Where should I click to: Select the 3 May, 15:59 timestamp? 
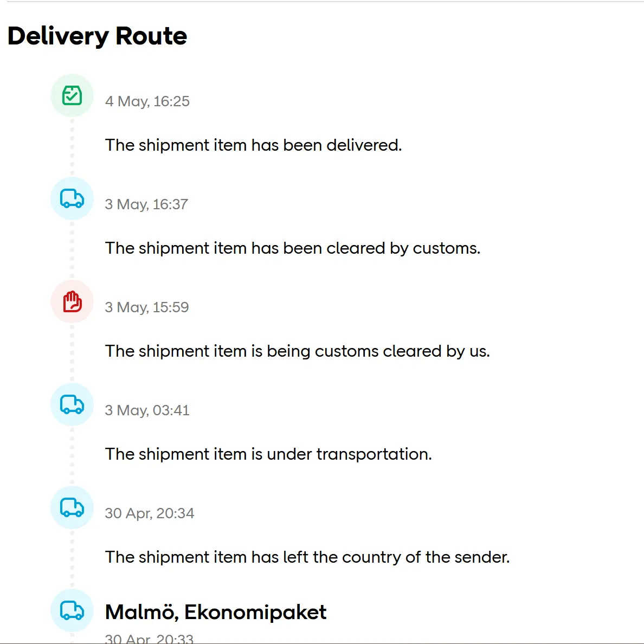coord(147,307)
